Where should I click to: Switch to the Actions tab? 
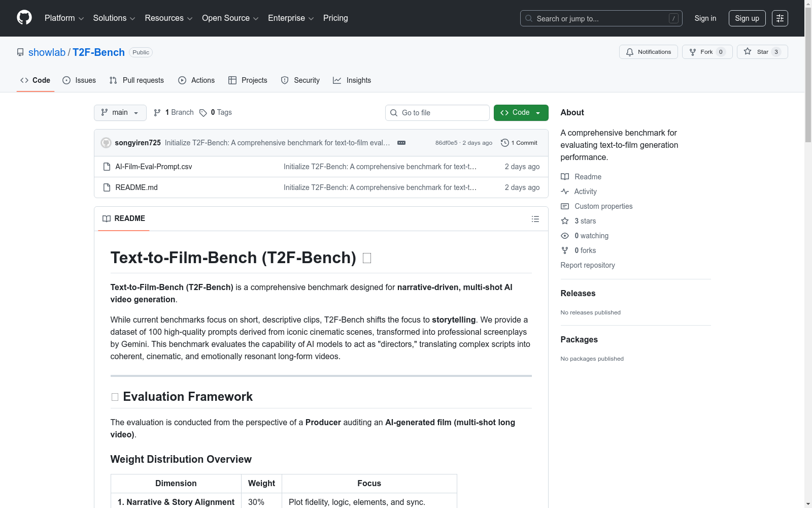click(x=196, y=80)
